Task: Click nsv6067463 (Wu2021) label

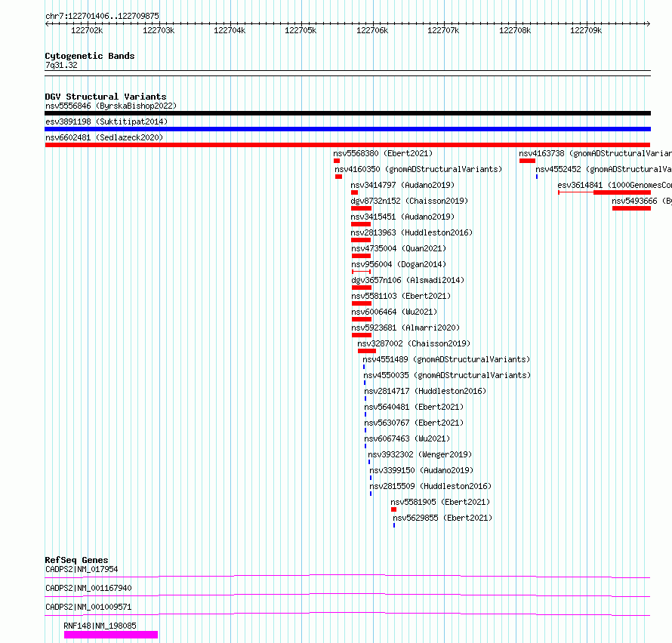Action: (x=407, y=438)
